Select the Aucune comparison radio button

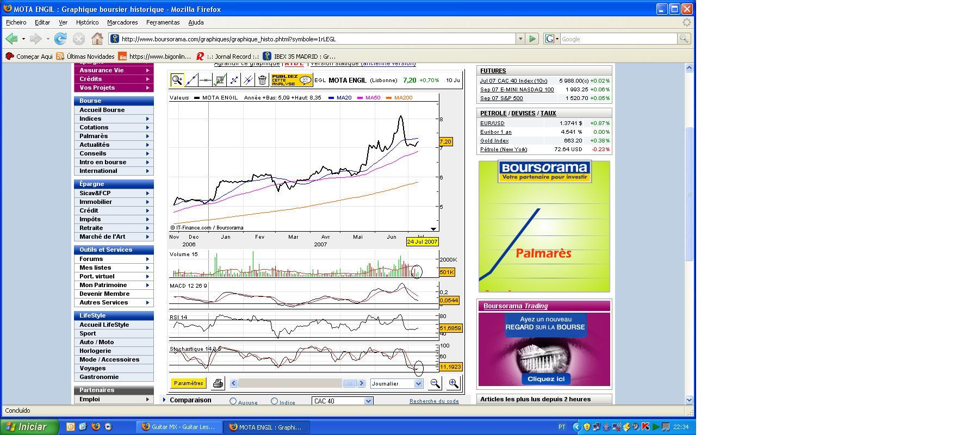coord(233,401)
